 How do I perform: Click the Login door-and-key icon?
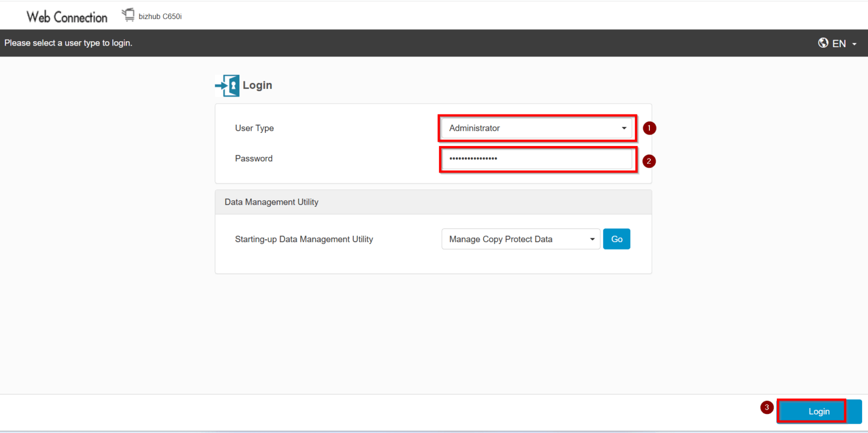pos(227,86)
